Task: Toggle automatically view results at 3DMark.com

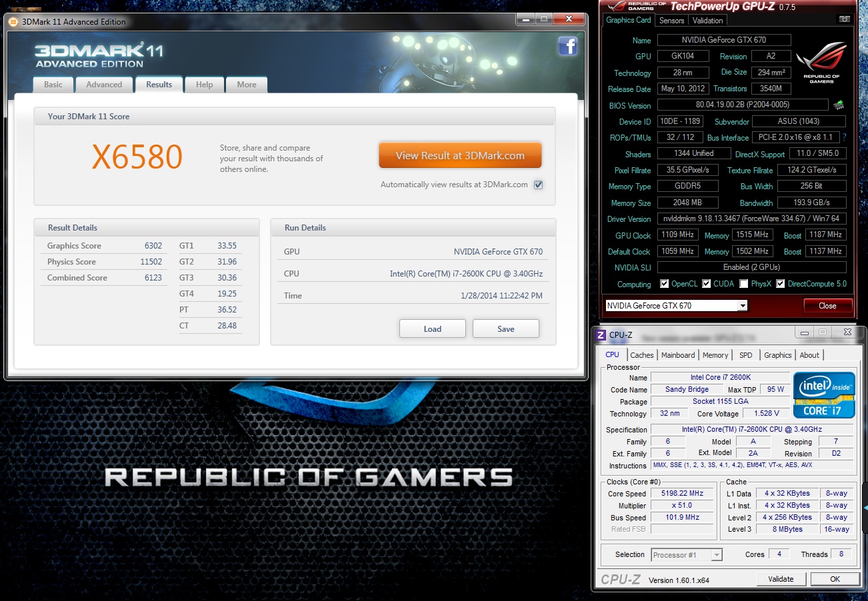Action: coord(539,185)
